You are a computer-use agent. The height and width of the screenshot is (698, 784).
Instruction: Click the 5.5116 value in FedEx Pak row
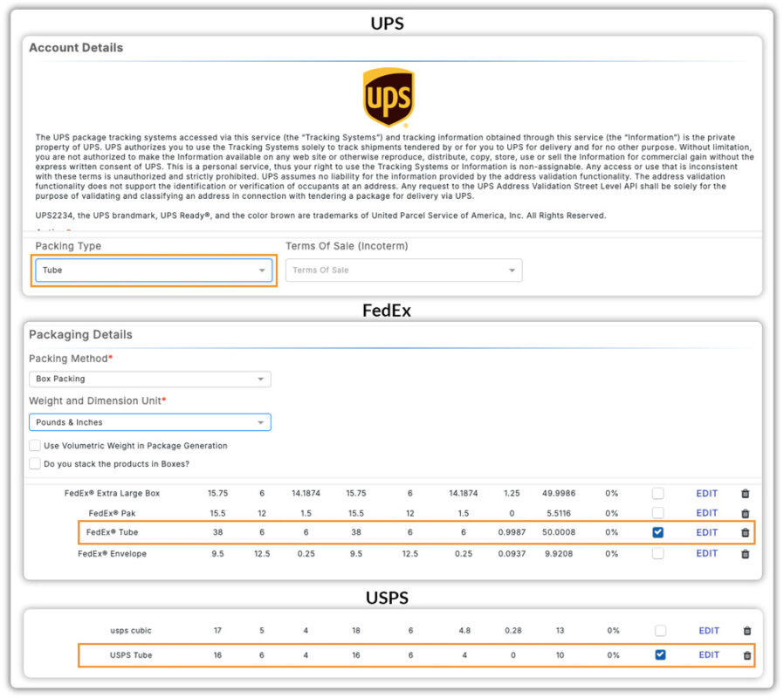[559, 513]
